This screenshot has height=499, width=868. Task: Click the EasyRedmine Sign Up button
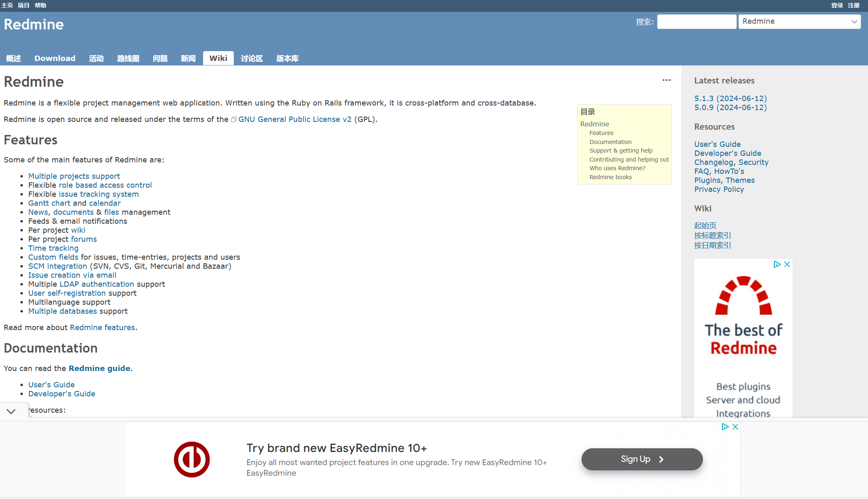643,459
